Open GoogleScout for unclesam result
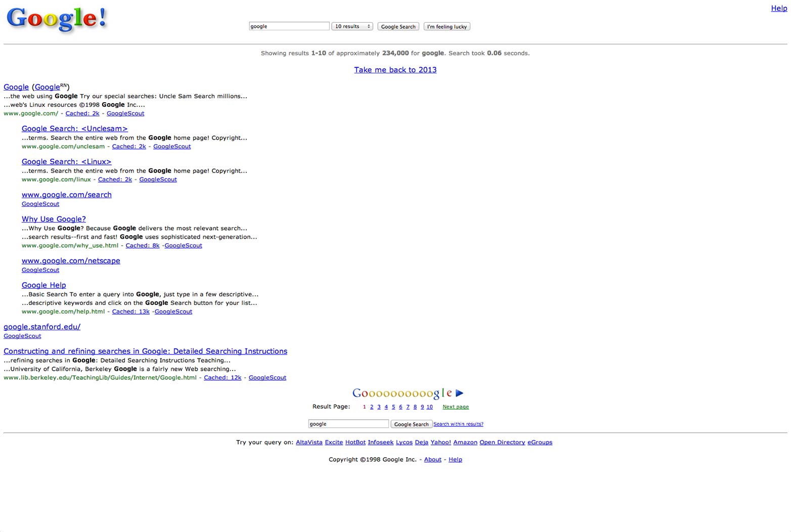Image resolution: width=791 pixels, height=532 pixels. [172, 146]
